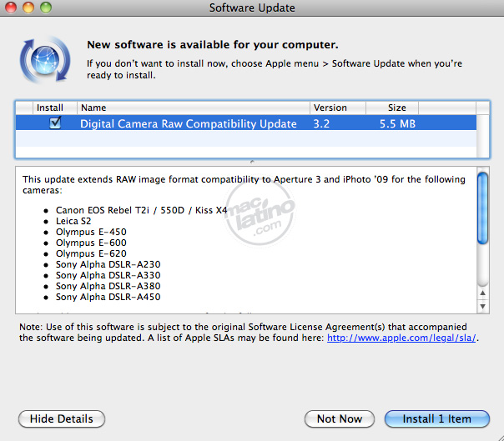504x441 pixels.
Task: Click the description scroll down arrow
Action: [482, 307]
